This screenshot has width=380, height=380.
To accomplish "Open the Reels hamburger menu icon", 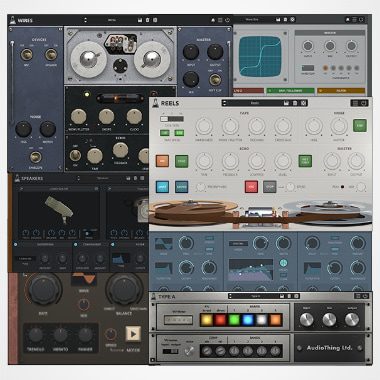I will point(355,103).
